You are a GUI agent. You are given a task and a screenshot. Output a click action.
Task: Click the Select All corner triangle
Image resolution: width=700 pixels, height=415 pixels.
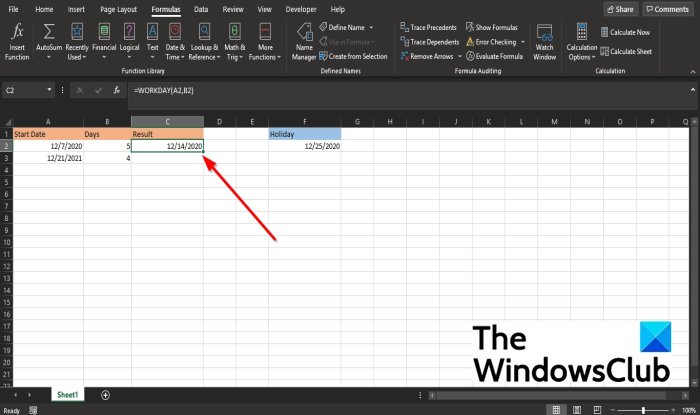click(7, 122)
